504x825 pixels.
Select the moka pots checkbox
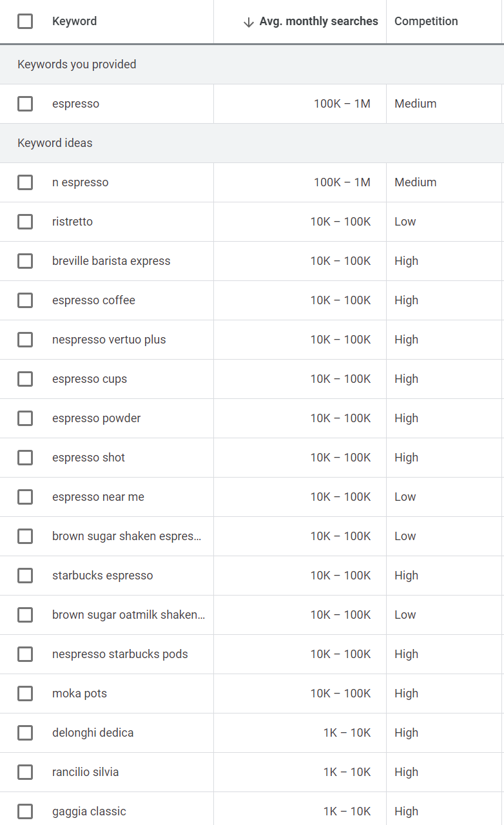point(25,694)
